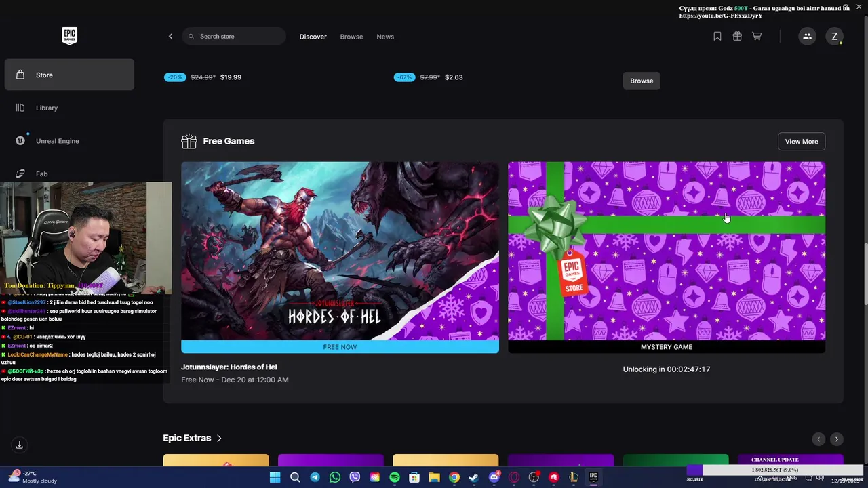The height and width of the screenshot is (488, 868).
Task: Open the weather widget showing Mostly cloudy
Action: 34,477
